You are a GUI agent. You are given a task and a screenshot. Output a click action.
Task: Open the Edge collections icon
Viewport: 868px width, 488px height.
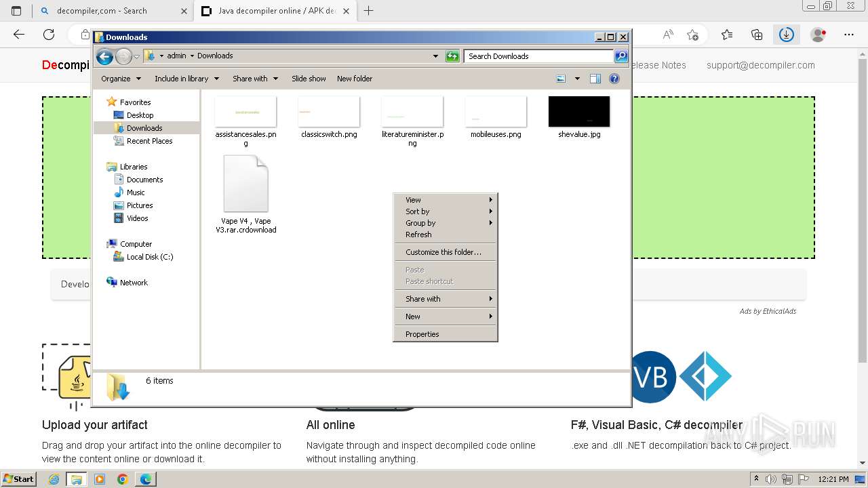pyautogui.click(x=757, y=35)
